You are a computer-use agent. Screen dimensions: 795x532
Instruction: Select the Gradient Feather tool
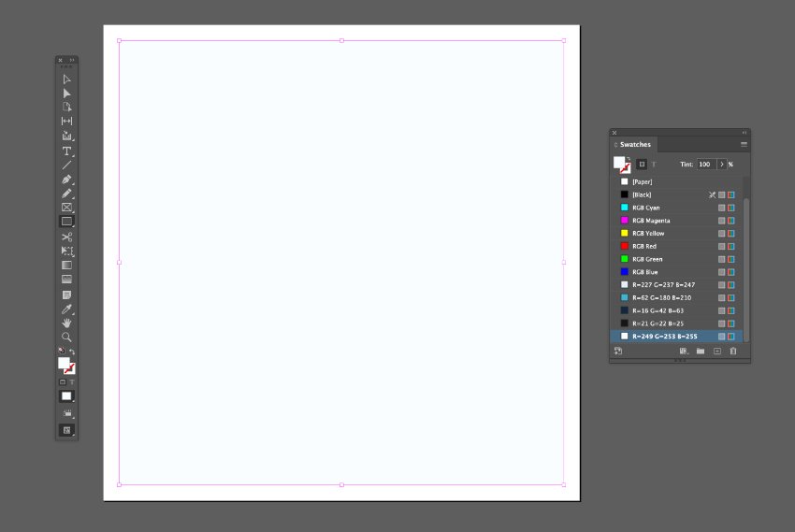66,280
